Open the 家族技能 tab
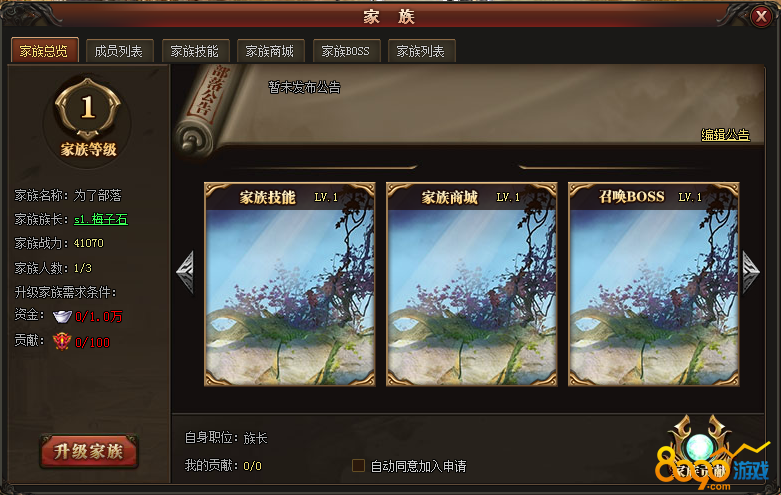Viewport: 781px width, 495px height. (x=195, y=51)
